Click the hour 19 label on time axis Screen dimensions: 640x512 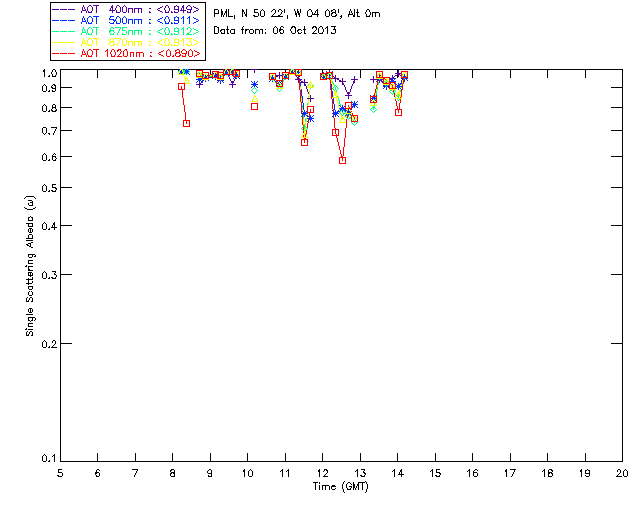pos(585,473)
